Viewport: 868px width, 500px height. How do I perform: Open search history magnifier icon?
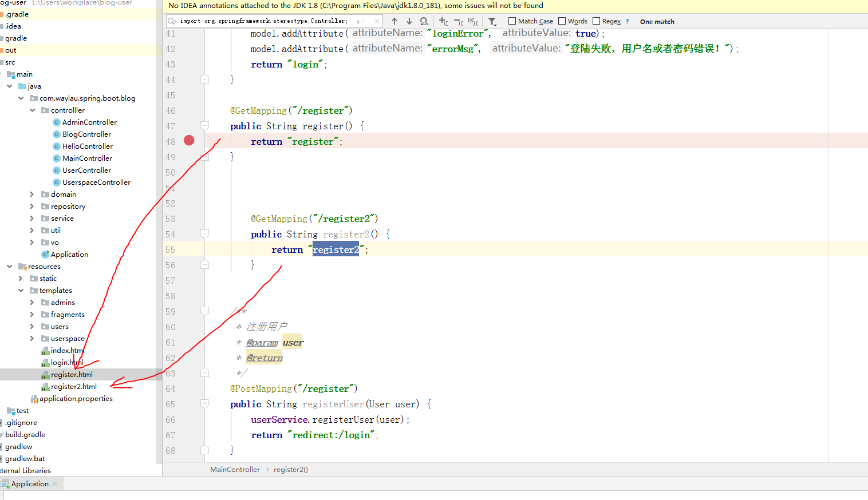tap(172, 21)
